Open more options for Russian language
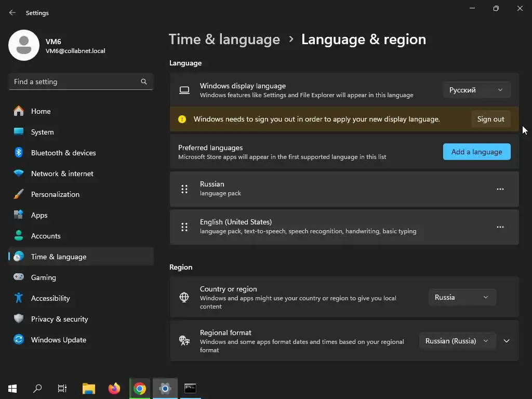This screenshot has height=399, width=532. [500, 189]
